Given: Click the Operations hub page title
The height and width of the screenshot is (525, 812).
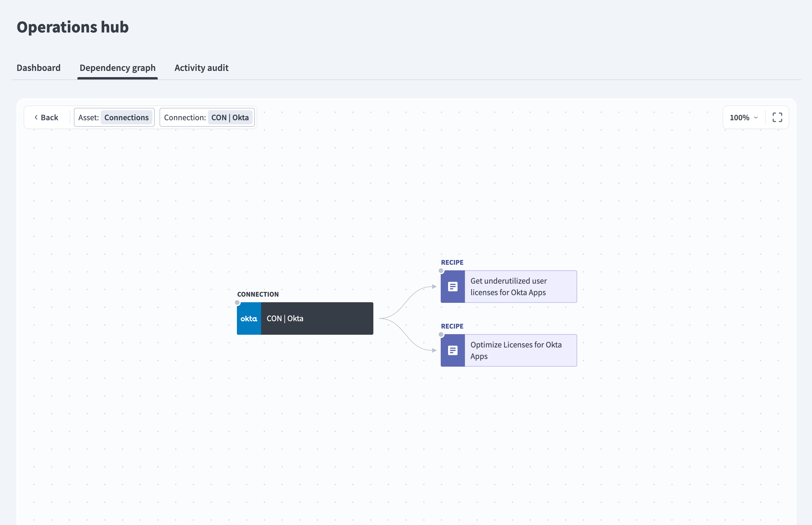Looking at the screenshot, I should click(73, 27).
